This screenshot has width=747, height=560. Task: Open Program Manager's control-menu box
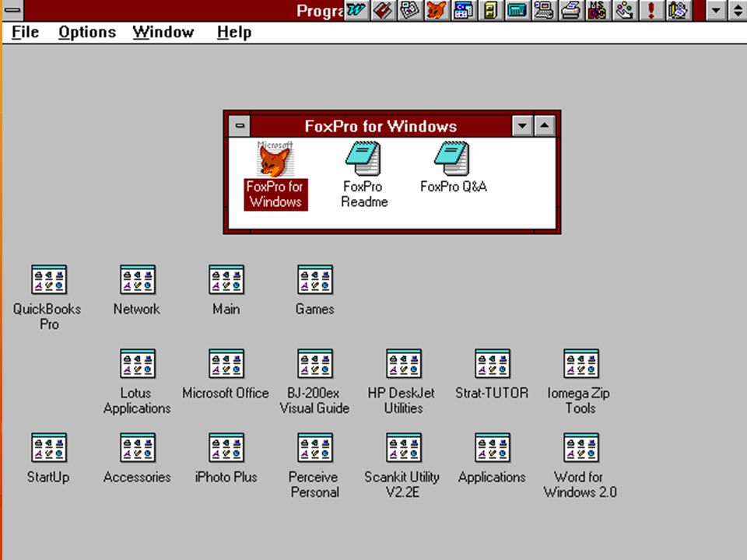[12, 9]
